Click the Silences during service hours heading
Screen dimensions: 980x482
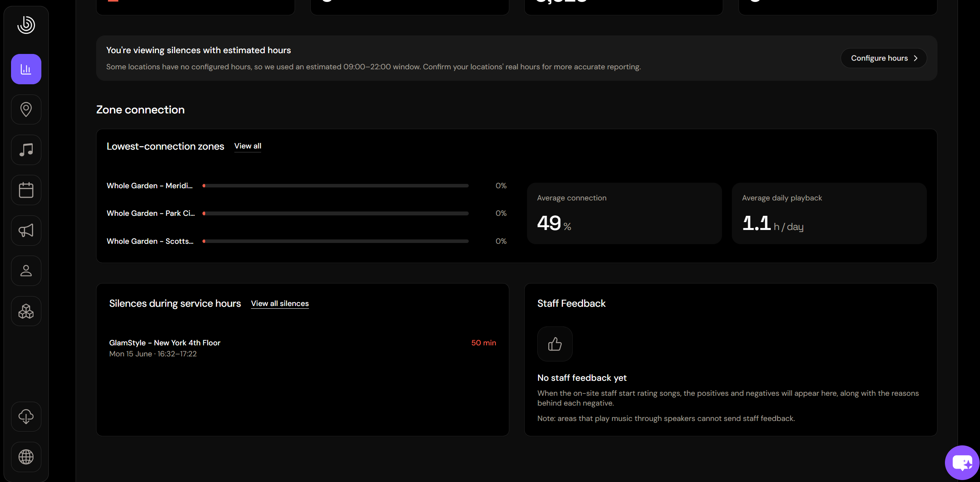[175, 304]
